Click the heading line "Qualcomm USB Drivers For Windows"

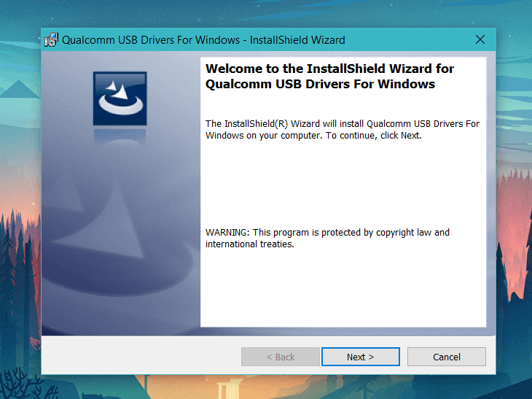pyautogui.click(x=320, y=84)
